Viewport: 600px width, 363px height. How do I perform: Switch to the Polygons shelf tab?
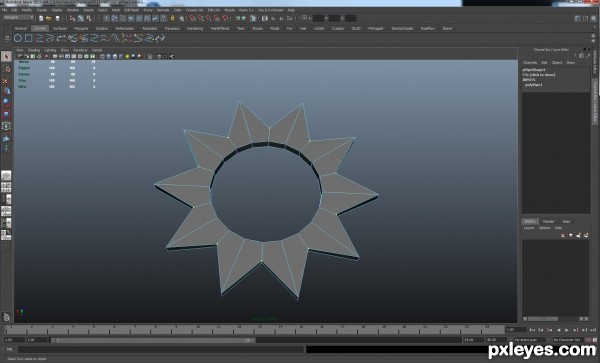[x=81, y=28]
